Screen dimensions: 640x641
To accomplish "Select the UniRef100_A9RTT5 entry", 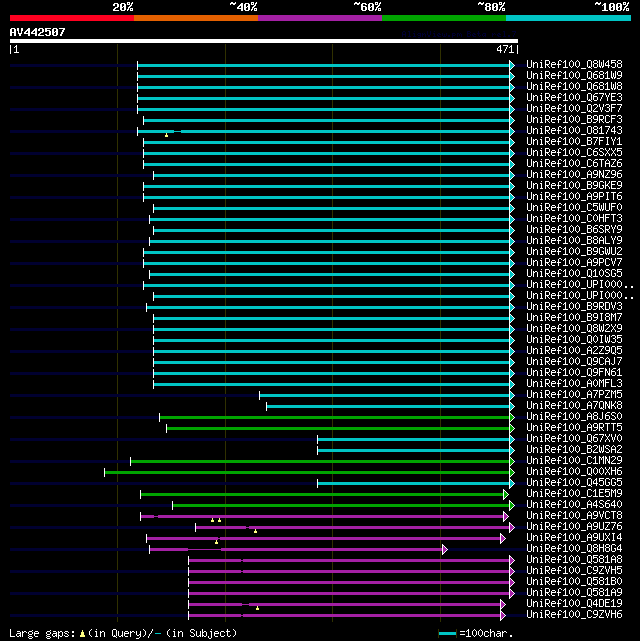I will click(x=574, y=428).
